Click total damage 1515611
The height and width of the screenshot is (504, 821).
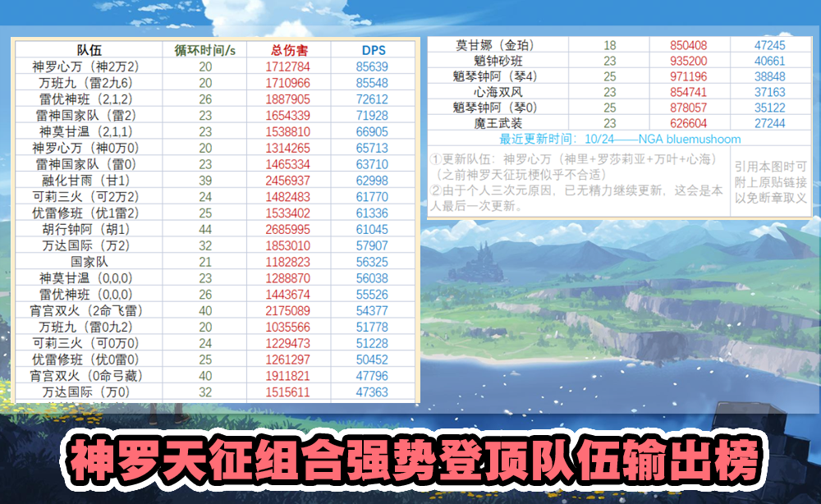(287, 392)
